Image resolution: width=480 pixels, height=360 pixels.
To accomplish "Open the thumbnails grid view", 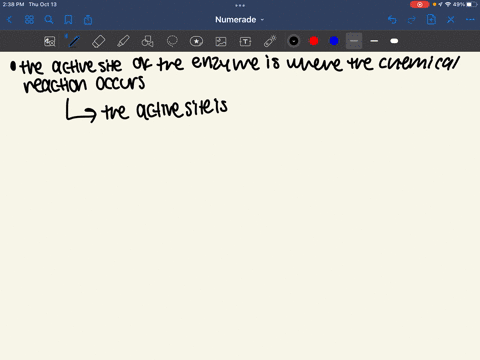I will 29,20.
